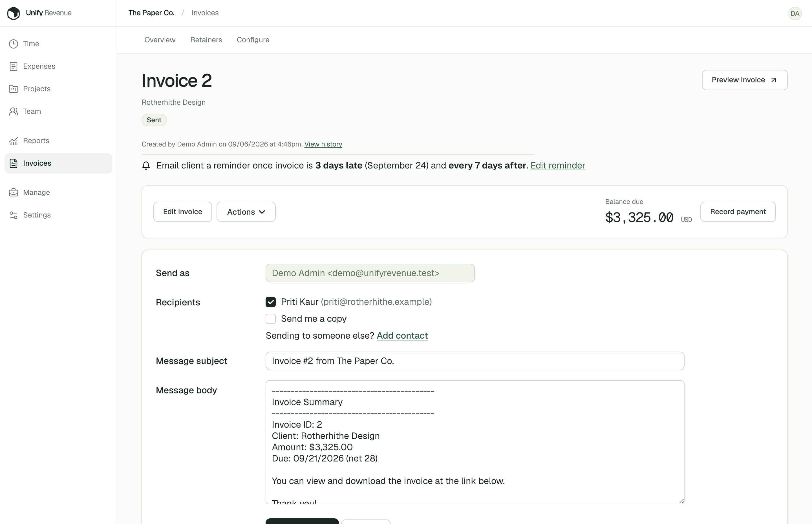Open the Edit reminder link
The width and height of the screenshot is (812, 524).
(x=558, y=166)
